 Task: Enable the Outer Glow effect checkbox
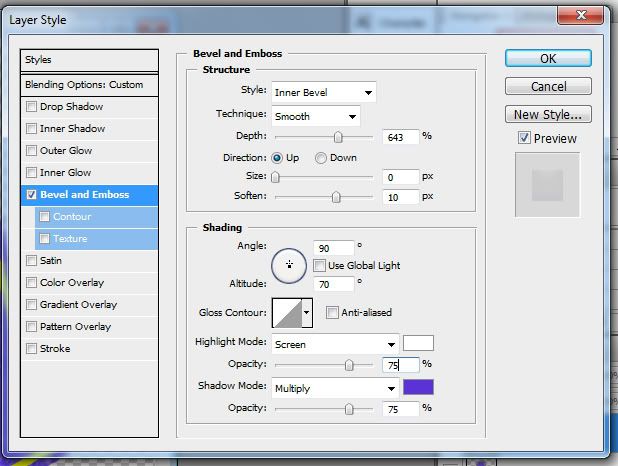pos(31,151)
